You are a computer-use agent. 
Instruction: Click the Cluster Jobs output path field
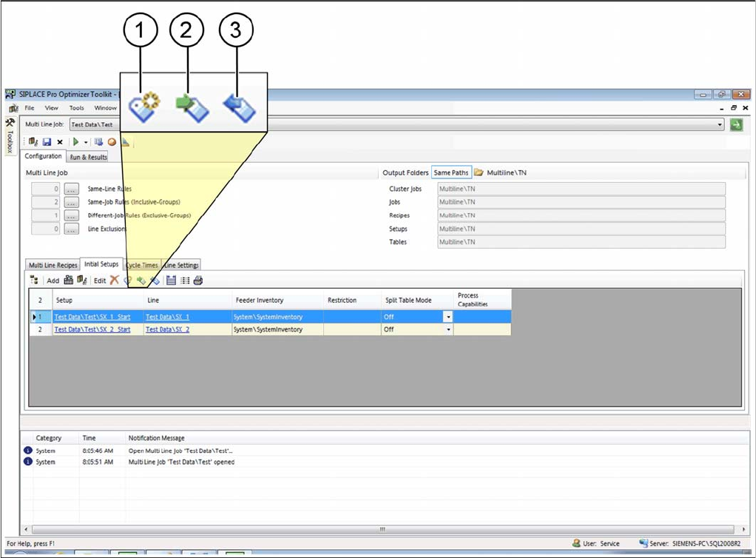[581, 189]
